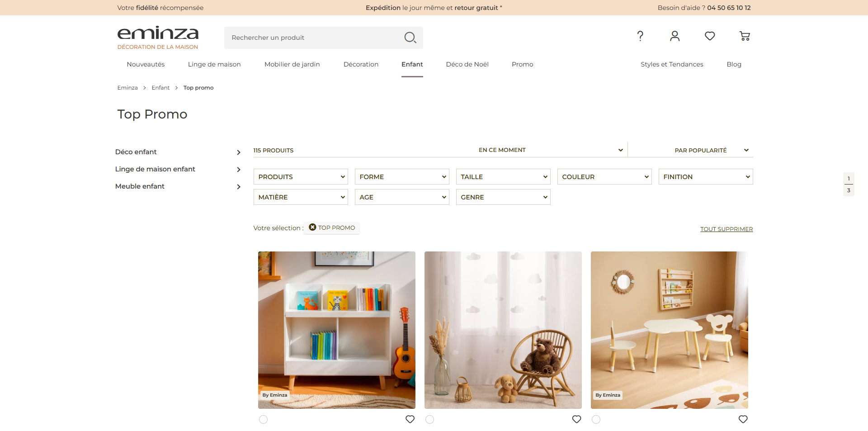Screen dimensions: 868x431
Task: Select the radio circle under bookshelf product
Action: [x=263, y=420]
